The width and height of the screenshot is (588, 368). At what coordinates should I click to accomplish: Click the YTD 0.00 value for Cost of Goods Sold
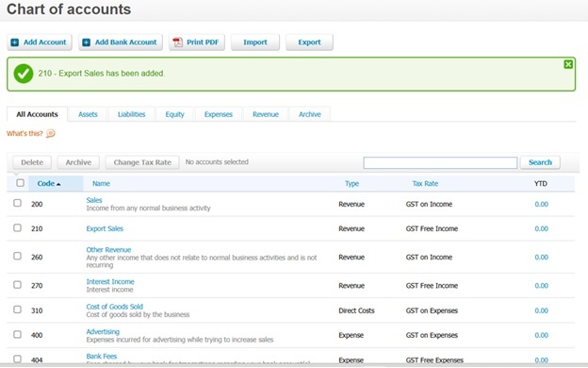point(541,310)
